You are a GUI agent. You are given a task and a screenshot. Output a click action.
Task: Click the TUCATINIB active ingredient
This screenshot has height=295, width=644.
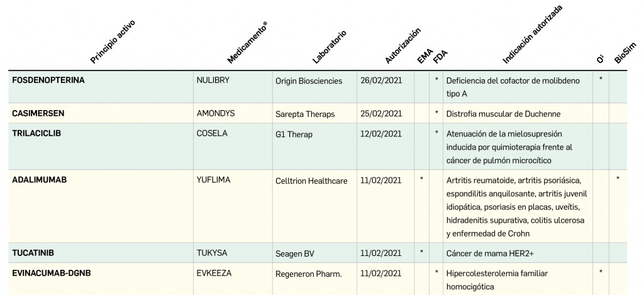[x=33, y=253]
